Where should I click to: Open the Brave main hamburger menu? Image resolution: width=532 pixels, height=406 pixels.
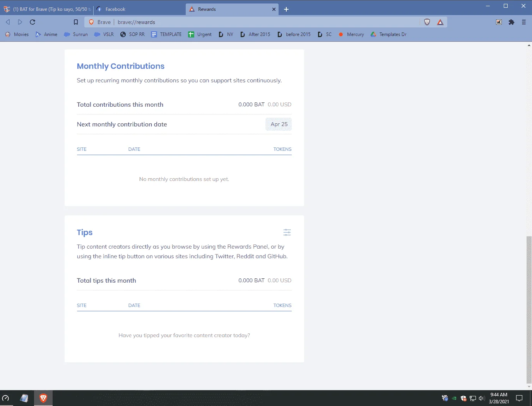524,22
